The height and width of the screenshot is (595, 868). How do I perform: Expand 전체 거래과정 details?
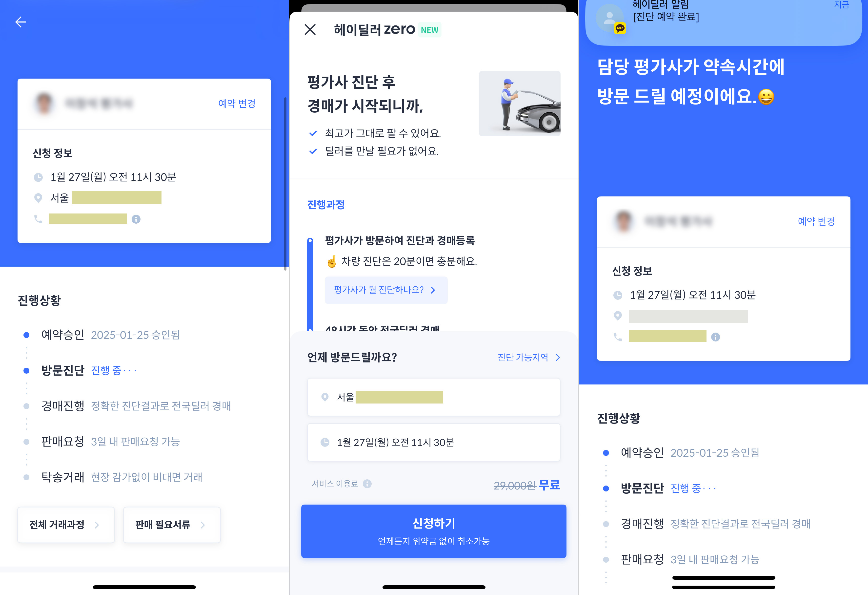(66, 525)
